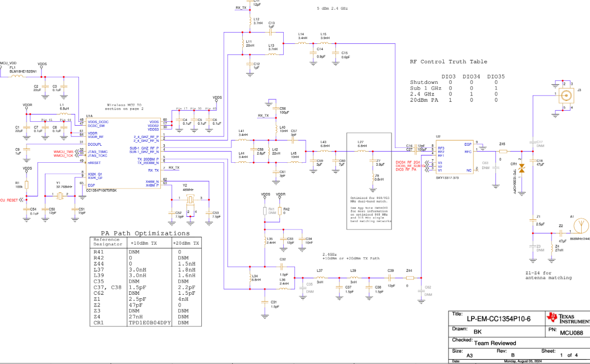This screenshot has height=364, width=590.
Task: Click the "VDDS_DCDC" pin label
Action: pyautogui.click(x=98, y=121)
